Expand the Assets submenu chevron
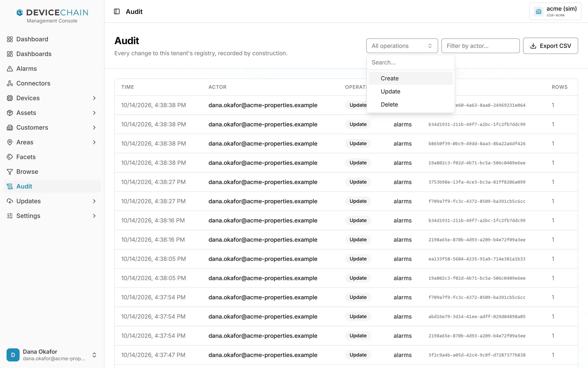The image size is (588, 368). click(94, 113)
